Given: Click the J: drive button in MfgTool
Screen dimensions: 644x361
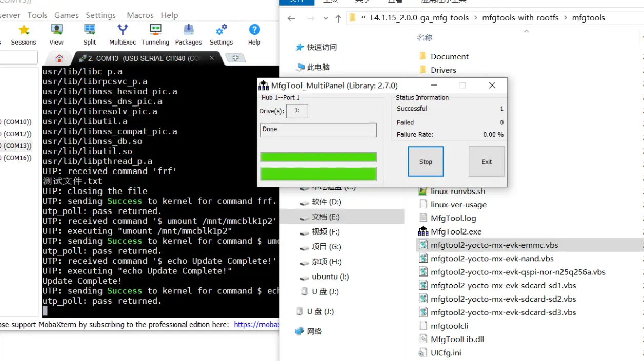Looking at the screenshot, I should tap(297, 111).
